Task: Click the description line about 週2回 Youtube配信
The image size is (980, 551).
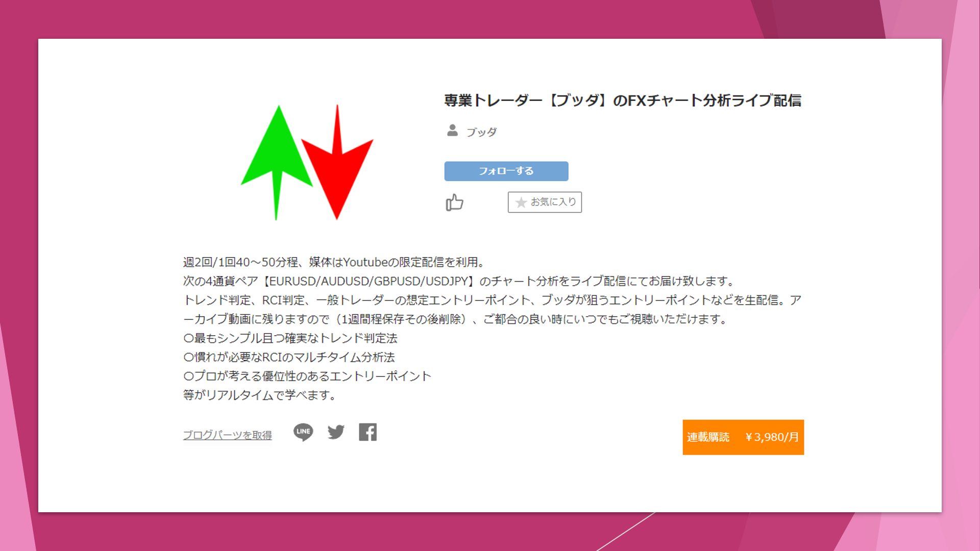Action: [x=334, y=262]
